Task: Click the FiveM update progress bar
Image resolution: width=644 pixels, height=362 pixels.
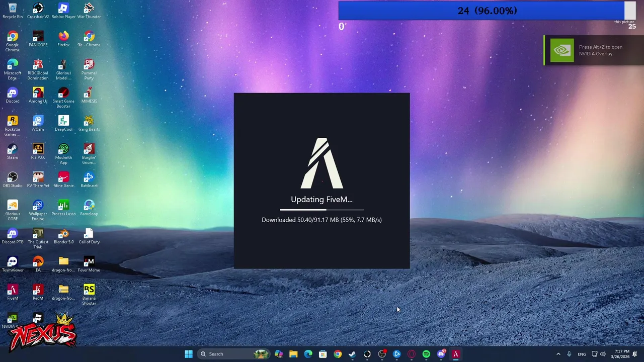Action: tap(321, 210)
